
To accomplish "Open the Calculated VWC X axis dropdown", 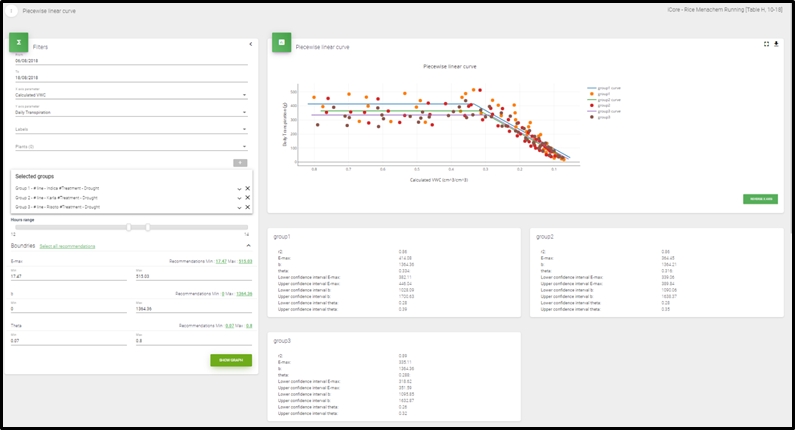I will [x=131, y=95].
